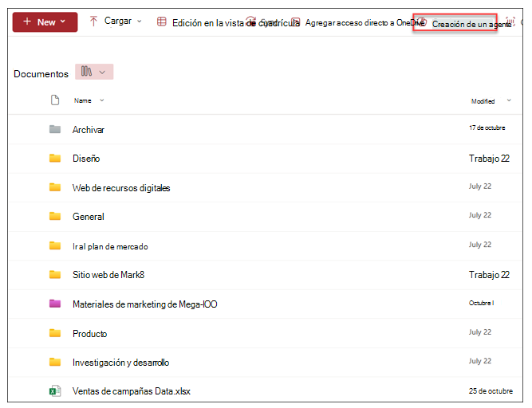Image resolution: width=532 pixels, height=408 pixels.
Task: Click the Producto folder icon
Action: click(55, 333)
